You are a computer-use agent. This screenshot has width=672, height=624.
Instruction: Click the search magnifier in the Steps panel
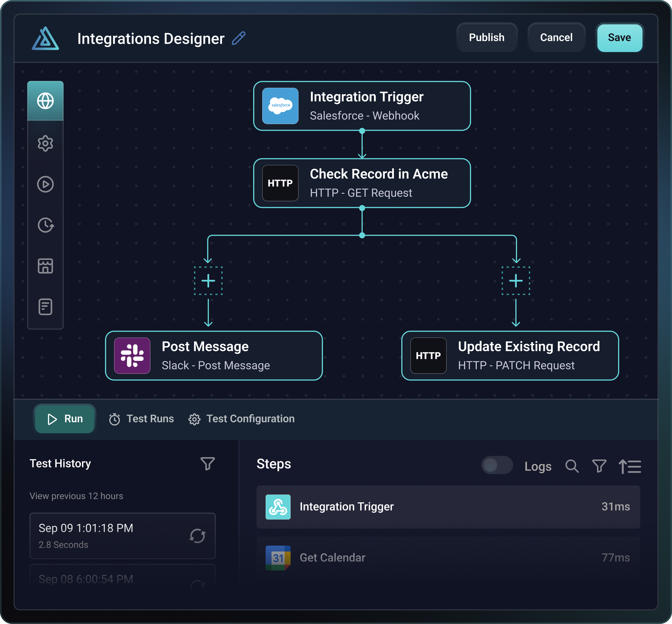(x=572, y=466)
